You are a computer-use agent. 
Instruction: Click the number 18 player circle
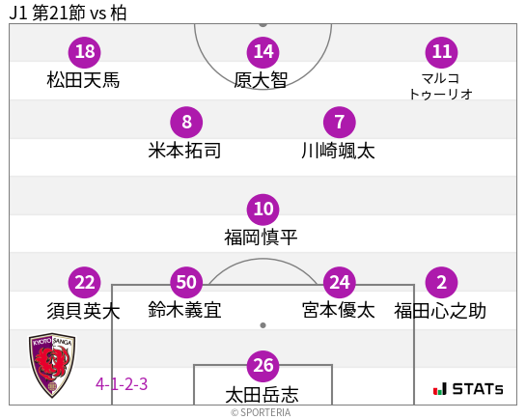85,52
